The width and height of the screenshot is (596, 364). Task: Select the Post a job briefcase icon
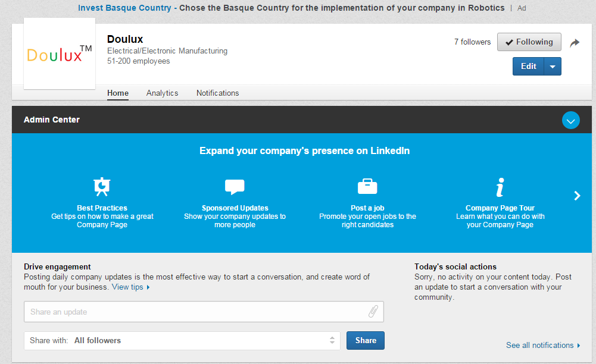pos(367,186)
